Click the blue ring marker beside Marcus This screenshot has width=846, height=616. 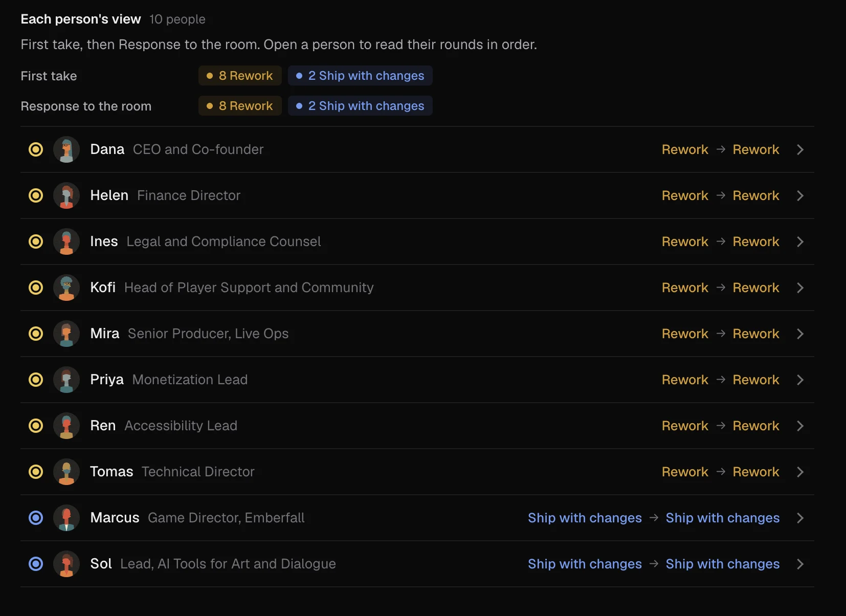coord(36,518)
